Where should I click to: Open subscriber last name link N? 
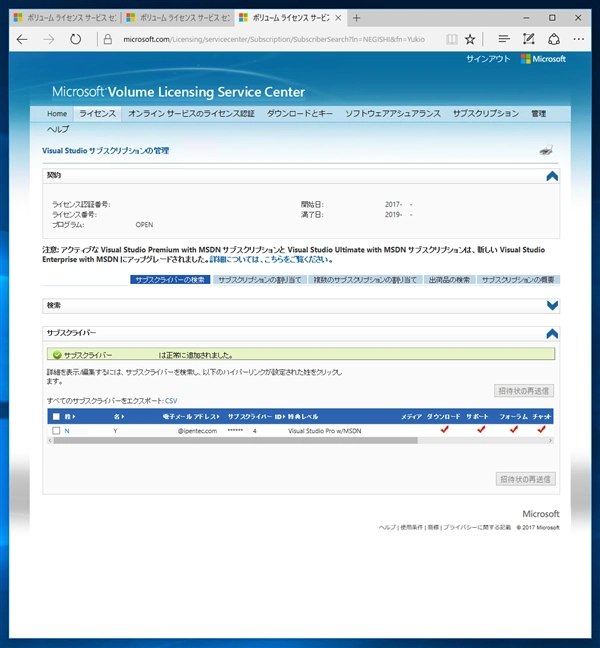pyautogui.click(x=67, y=431)
